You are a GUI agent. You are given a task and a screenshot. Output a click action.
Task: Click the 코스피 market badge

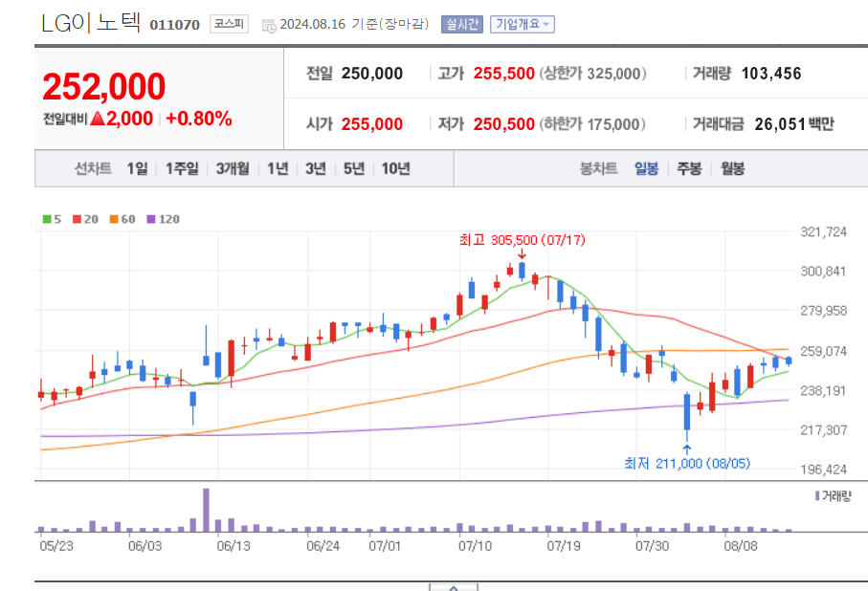point(229,24)
